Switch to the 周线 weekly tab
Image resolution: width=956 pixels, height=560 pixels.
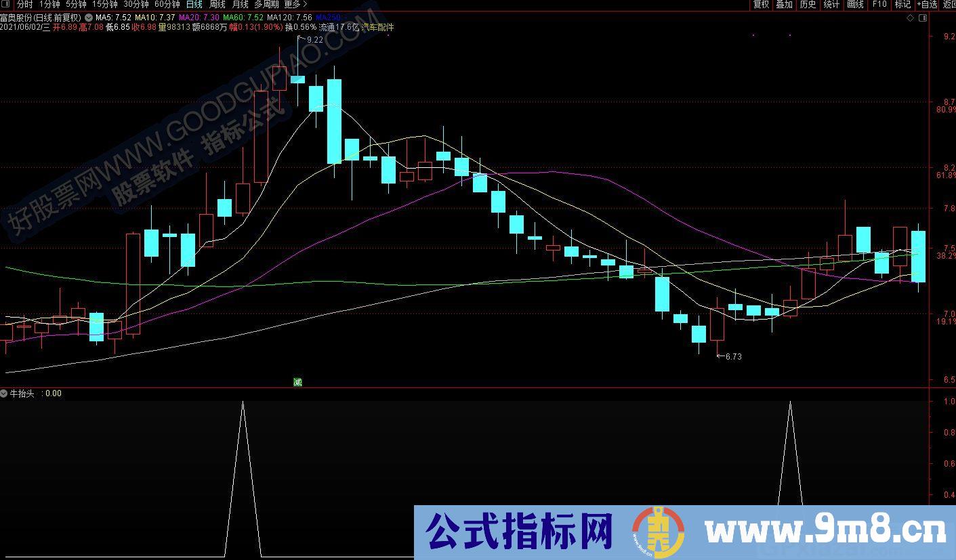(x=217, y=4)
